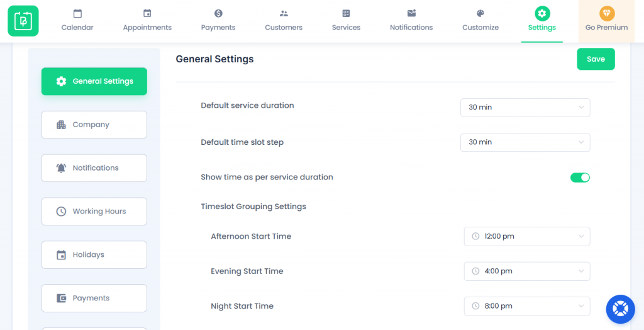644x330 pixels.
Task: Click chevron arrow in Afternoon Start Time field
Action: point(580,236)
